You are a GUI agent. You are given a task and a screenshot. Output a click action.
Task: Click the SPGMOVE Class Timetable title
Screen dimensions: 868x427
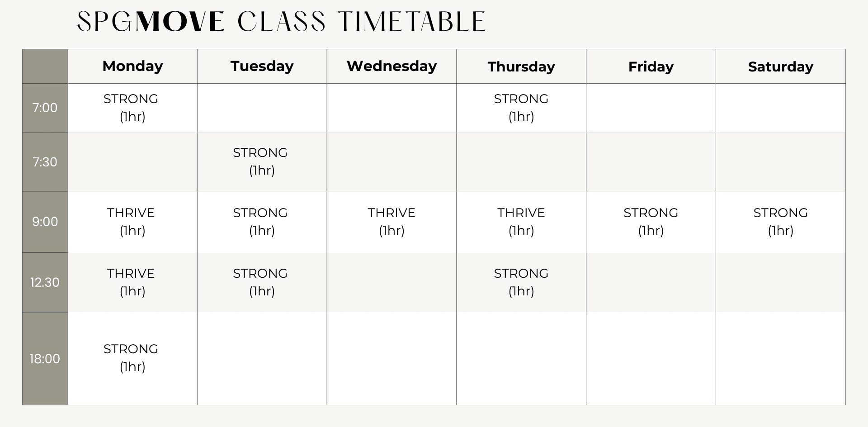coord(281,21)
